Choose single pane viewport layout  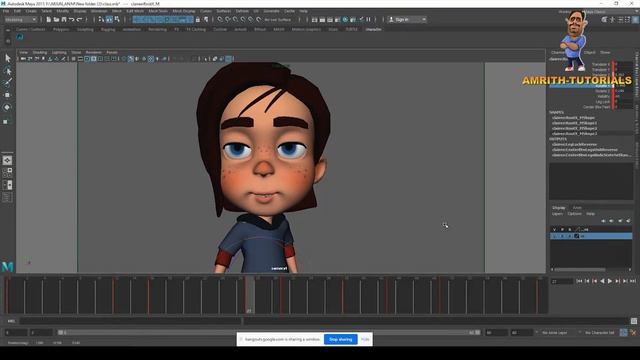(x=7, y=160)
